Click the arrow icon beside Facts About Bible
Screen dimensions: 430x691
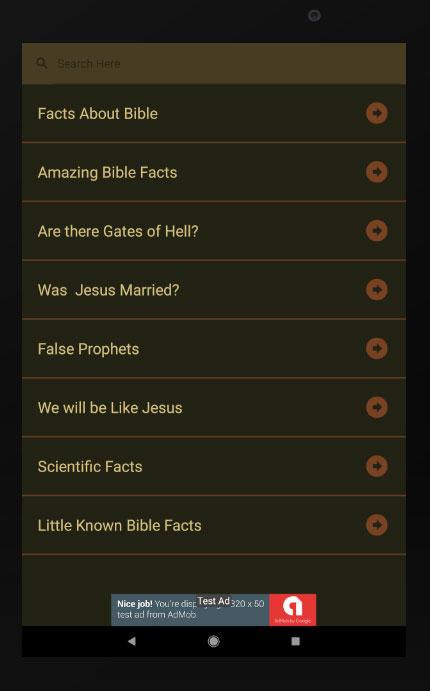(x=377, y=113)
